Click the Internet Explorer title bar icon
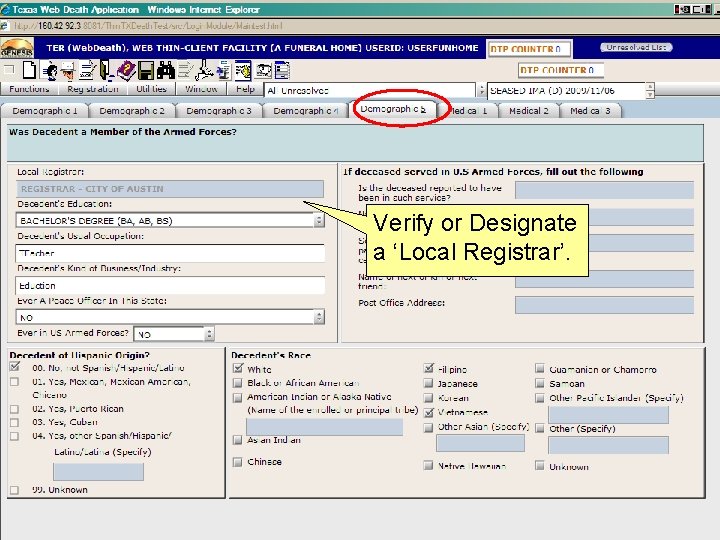This screenshot has width=720, height=540. click(x=5, y=9)
